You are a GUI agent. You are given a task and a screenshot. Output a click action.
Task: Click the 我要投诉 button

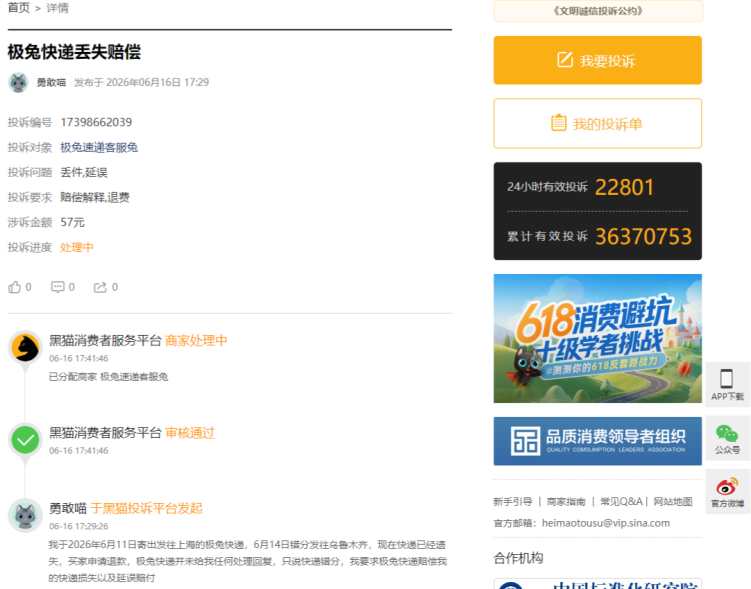[598, 60]
